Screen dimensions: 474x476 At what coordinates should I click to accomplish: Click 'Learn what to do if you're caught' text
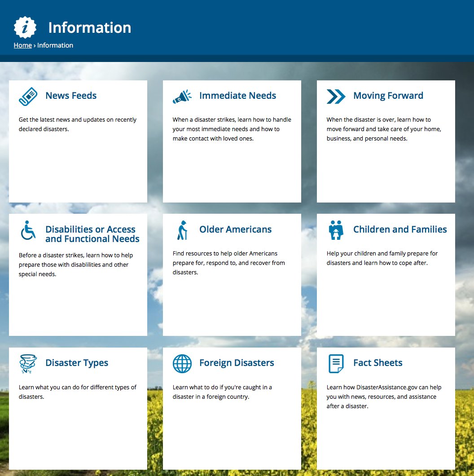(x=222, y=392)
